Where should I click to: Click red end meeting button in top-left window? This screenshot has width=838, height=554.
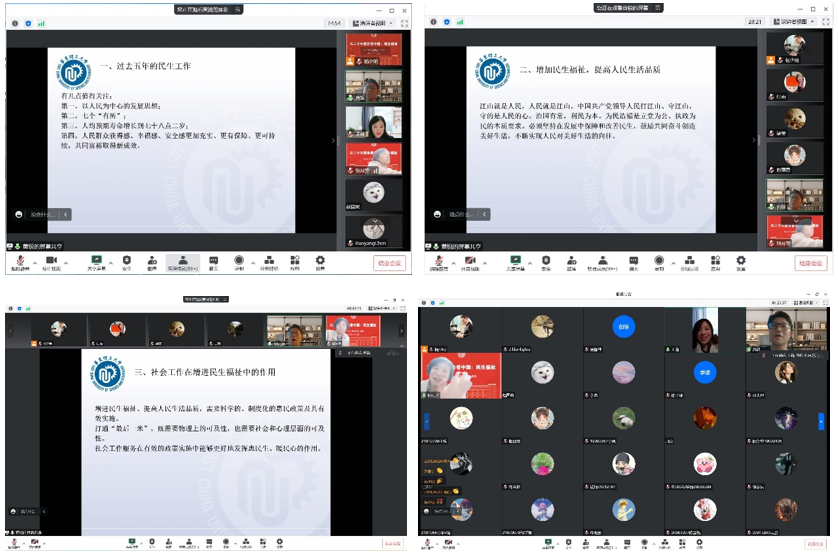coord(389,263)
